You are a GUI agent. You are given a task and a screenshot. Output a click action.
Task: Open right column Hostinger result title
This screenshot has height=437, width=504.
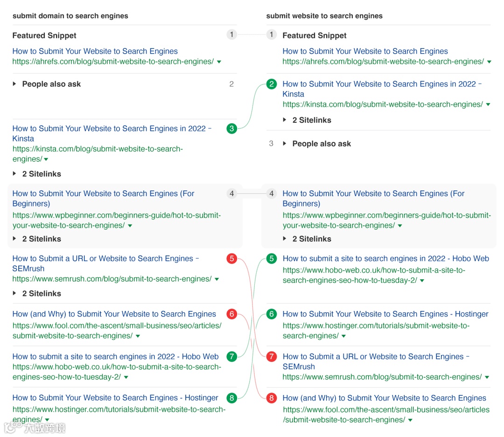click(x=385, y=314)
